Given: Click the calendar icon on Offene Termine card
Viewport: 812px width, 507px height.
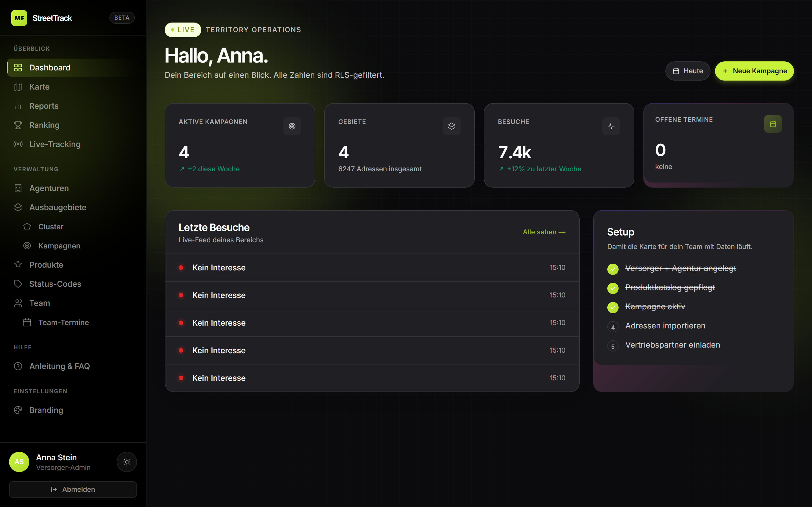Looking at the screenshot, I should pyautogui.click(x=773, y=124).
